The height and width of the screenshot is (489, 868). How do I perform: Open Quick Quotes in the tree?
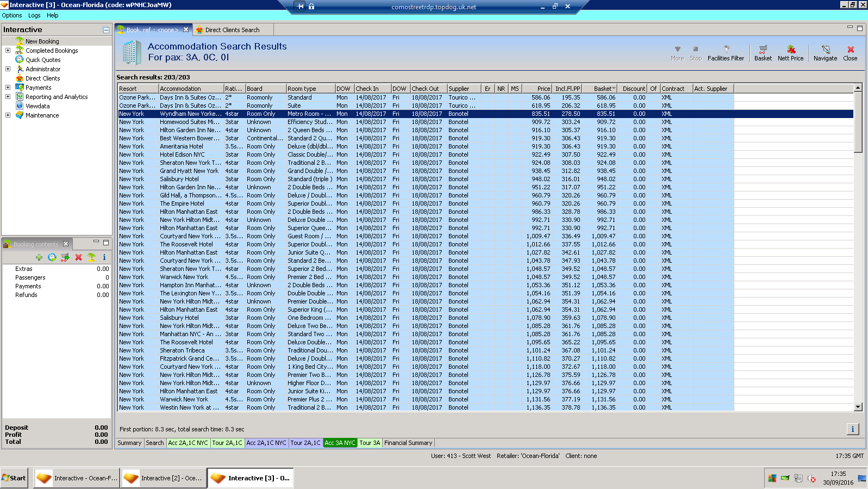point(43,60)
